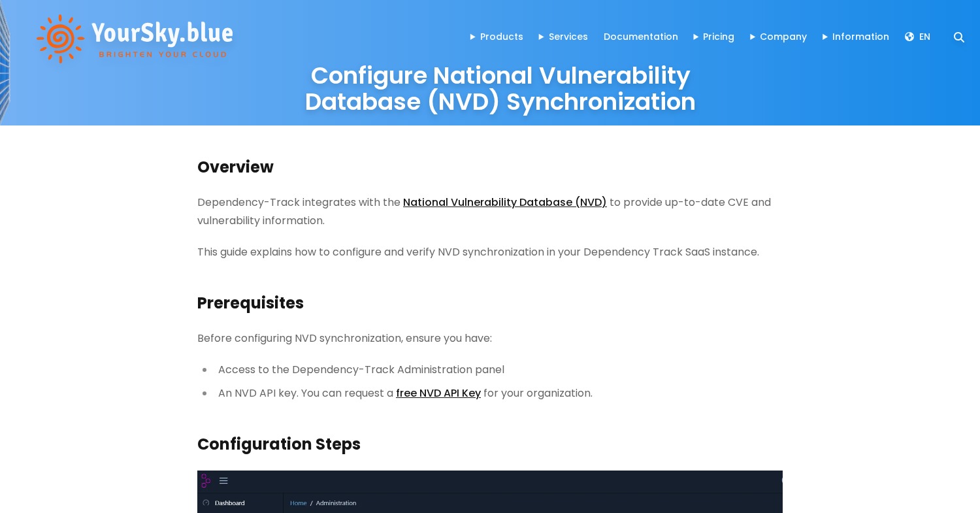Open the Documentation menu item
The height and width of the screenshot is (513, 980).
641,37
